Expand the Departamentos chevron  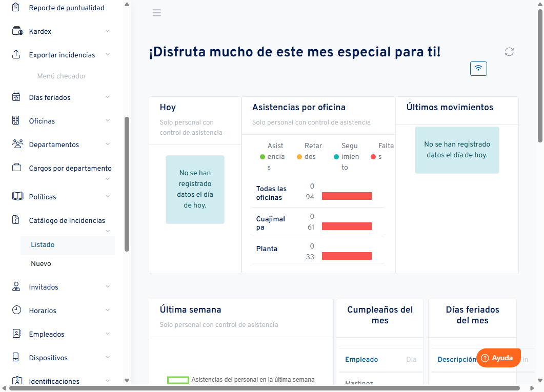108,144
